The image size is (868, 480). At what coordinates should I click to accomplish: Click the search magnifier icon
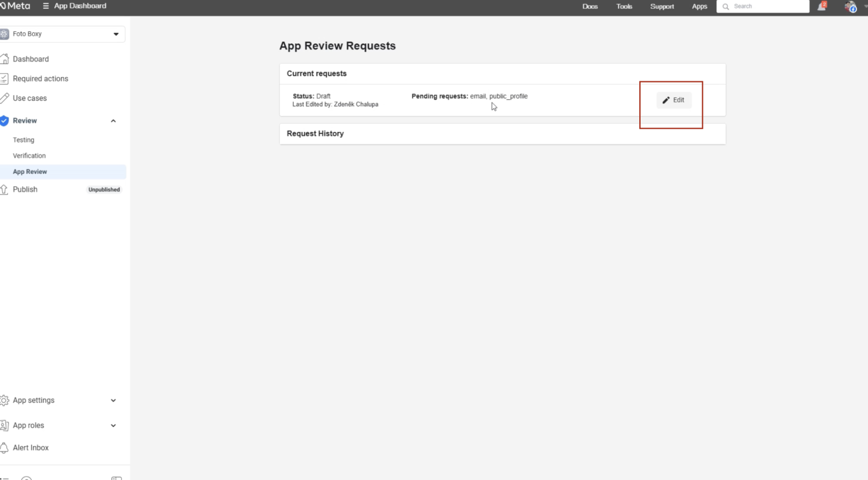click(726, 6)
